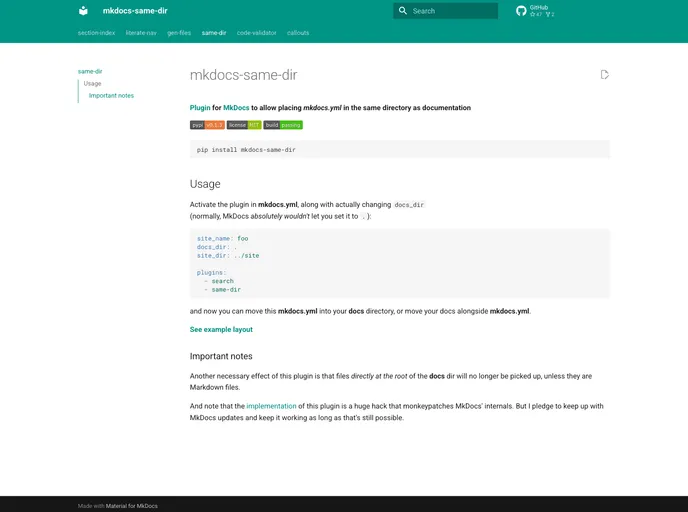Screen dimensions: 688x512
Task: Select the same-dir tab
Action: (x=214, y=33)
